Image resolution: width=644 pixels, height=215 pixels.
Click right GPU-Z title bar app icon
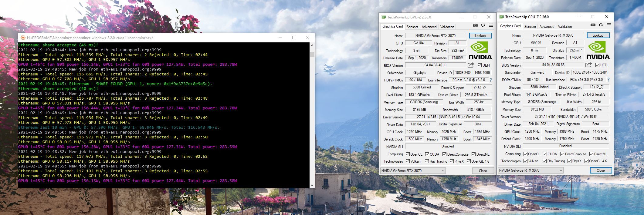pyautogui.click(x=502, y=17)
